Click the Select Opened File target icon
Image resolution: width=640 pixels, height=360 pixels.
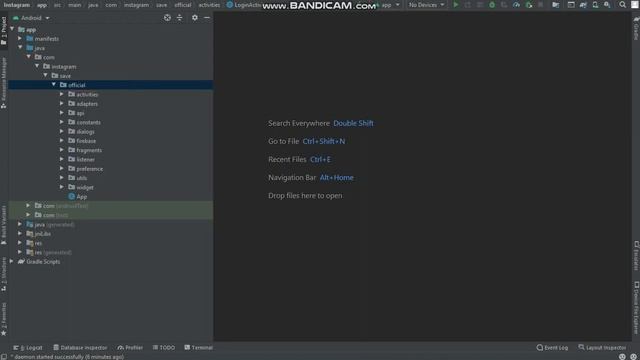pos(167,18)
